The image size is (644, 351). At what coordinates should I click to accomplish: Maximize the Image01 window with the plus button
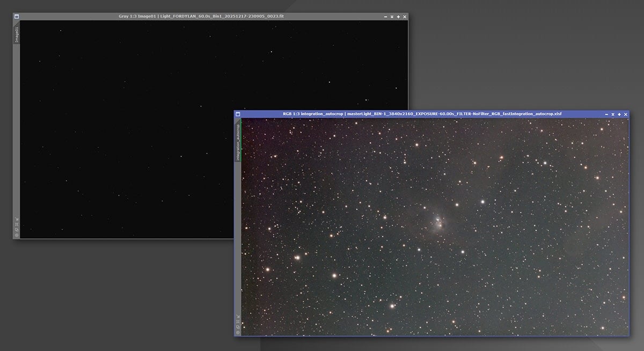398,17
